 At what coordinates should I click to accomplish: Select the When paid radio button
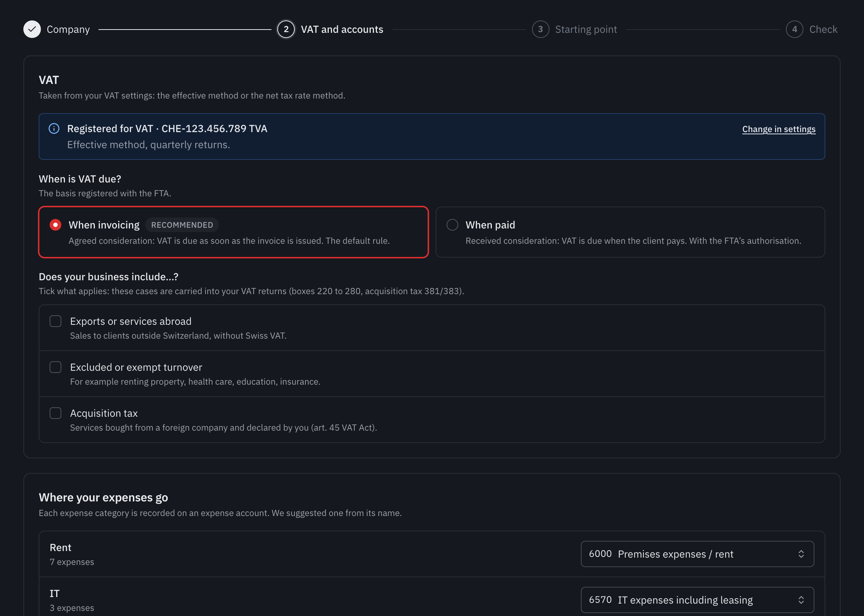452,225
